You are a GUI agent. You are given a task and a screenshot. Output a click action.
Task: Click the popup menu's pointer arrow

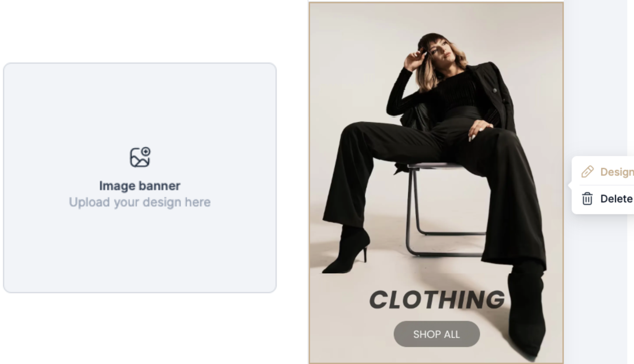570,186
